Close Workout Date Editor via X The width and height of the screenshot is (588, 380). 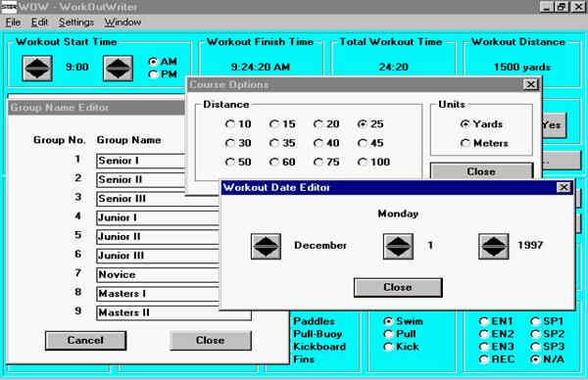(563, 187)
